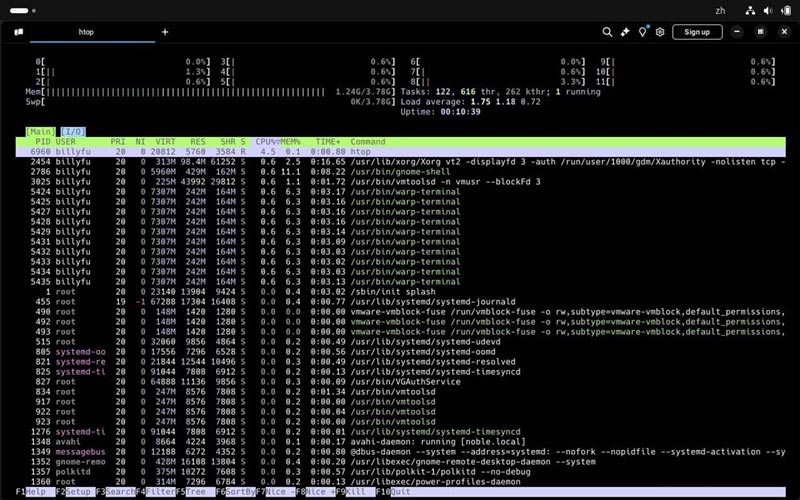Sort processes by CPU% column header
The height and width of the screenshot is (500, 800).
[x=265, y=142]
